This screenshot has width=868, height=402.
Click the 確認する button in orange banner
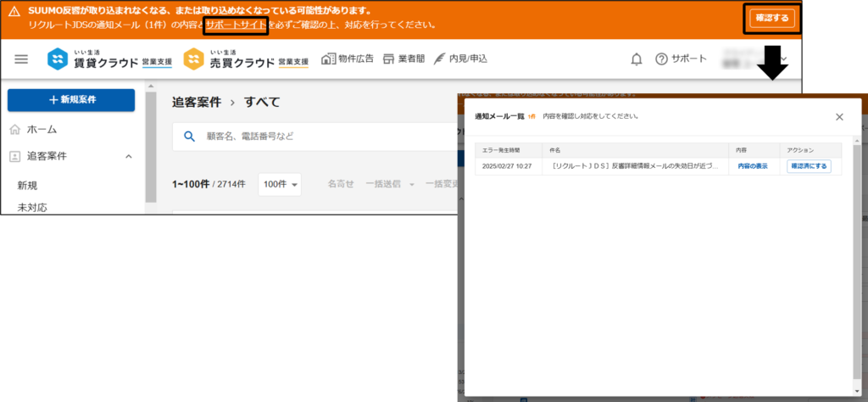(x=772, y=19)
